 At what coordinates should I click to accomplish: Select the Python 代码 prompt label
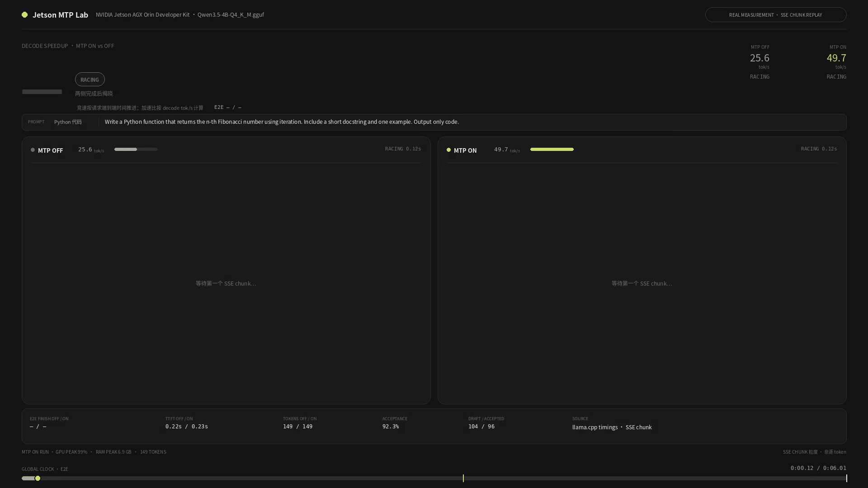click(68, 122)
